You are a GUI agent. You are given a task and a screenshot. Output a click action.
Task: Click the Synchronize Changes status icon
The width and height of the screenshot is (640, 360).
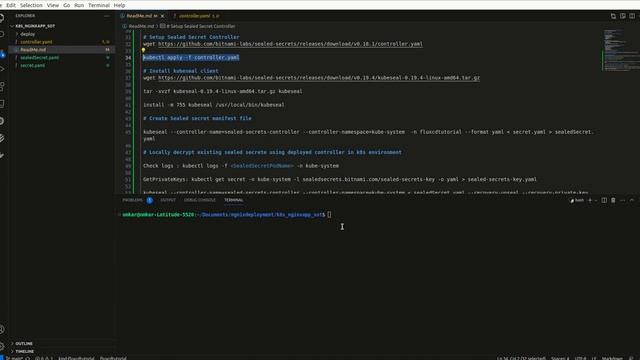pyautogui.click(x=28, y=358)
